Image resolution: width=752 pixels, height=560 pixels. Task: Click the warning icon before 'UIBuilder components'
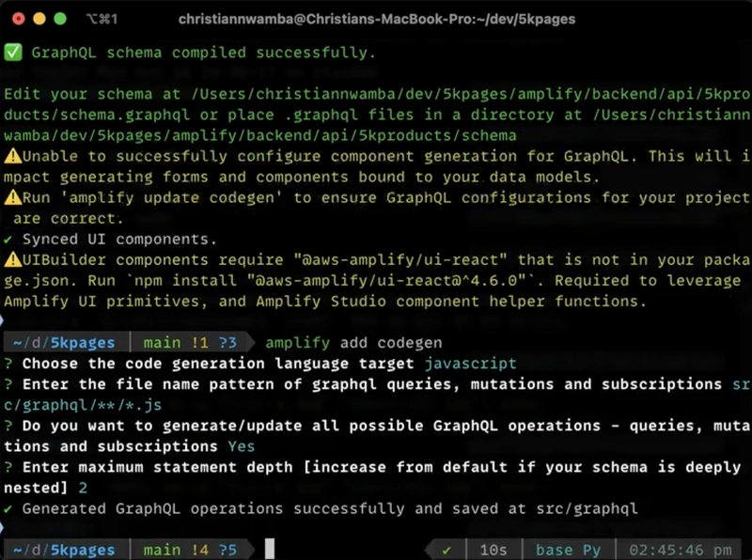click(x=13, y=259)
